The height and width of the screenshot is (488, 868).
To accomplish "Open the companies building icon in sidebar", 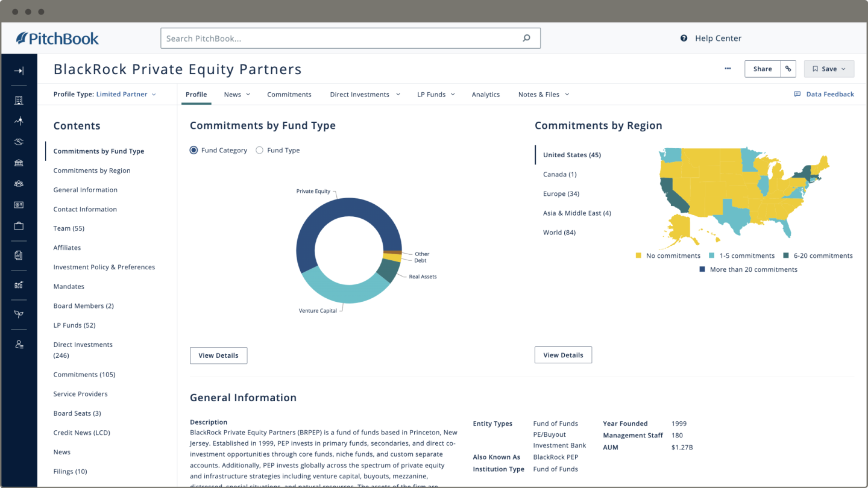I will pyautogui.click(x=19, y=101).
